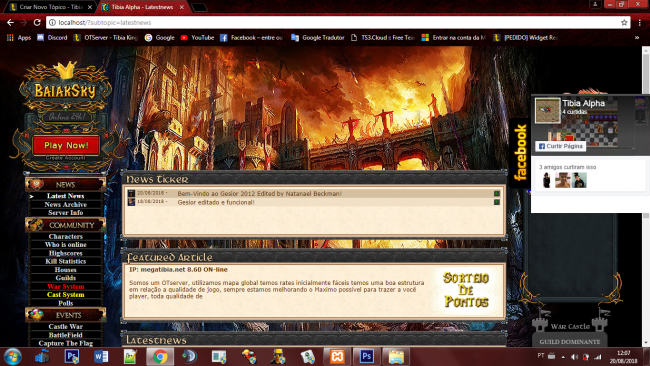This screenshot has width=650, height=366.
Task: Open the Chrome three-dot menu
Action: 640,22
